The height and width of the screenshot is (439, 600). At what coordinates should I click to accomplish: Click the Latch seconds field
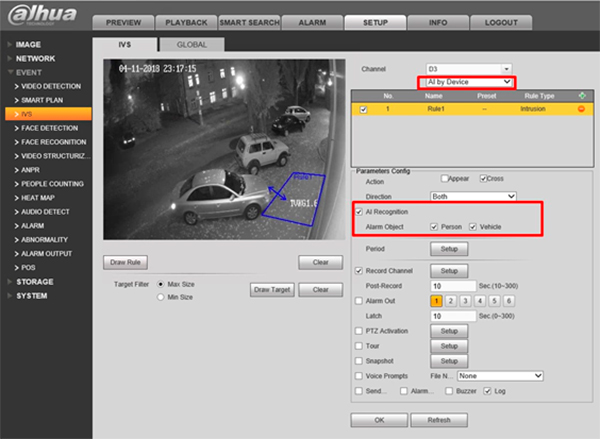(453, 316)
